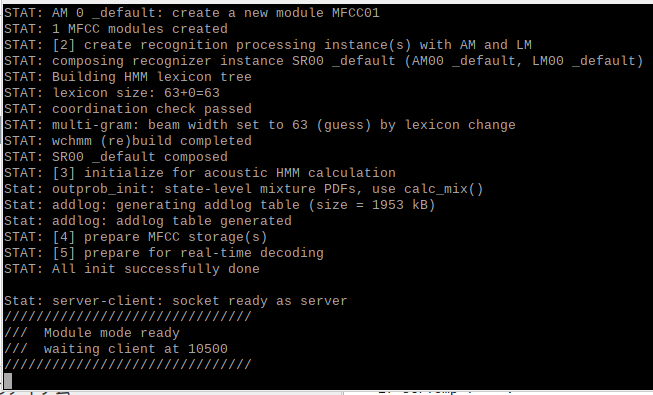
Task: Click 'addlog table generated' line
Action: click(148, 221)
